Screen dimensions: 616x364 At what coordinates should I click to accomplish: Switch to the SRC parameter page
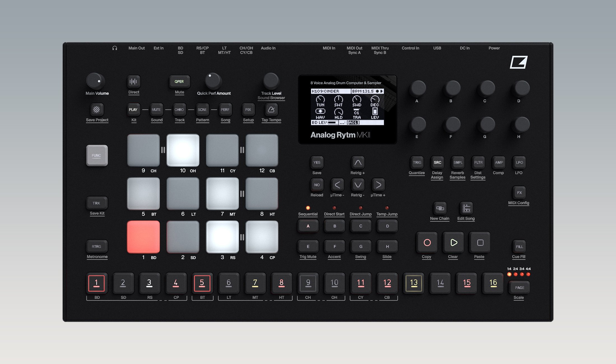click(437, 162)
